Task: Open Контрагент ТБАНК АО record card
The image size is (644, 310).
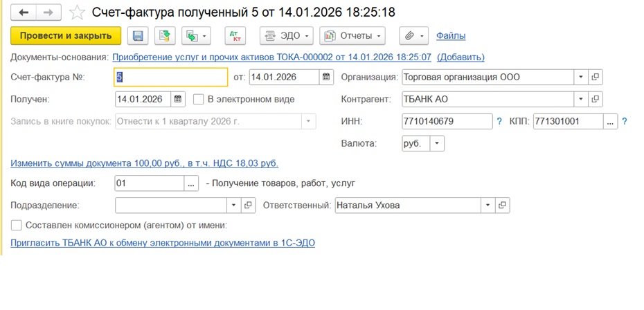Action: (x=595, y=99)
